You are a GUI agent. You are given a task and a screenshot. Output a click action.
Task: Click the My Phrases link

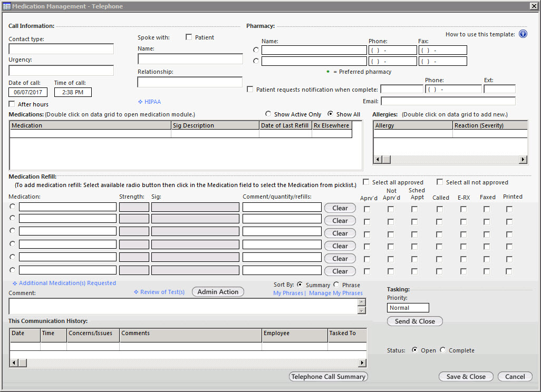288,293
